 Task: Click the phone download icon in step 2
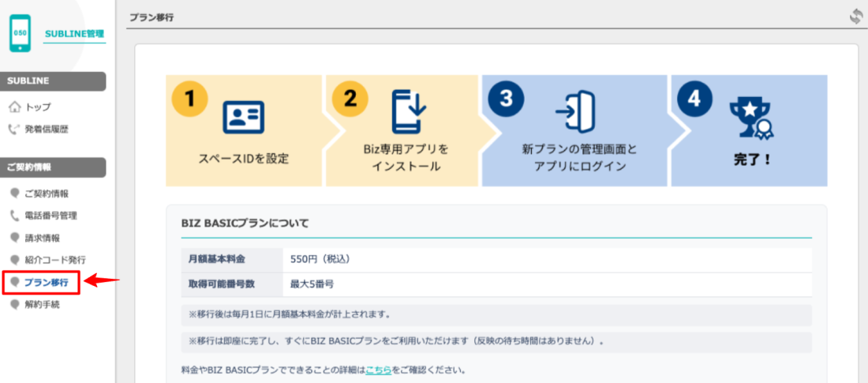click(410, 111)
